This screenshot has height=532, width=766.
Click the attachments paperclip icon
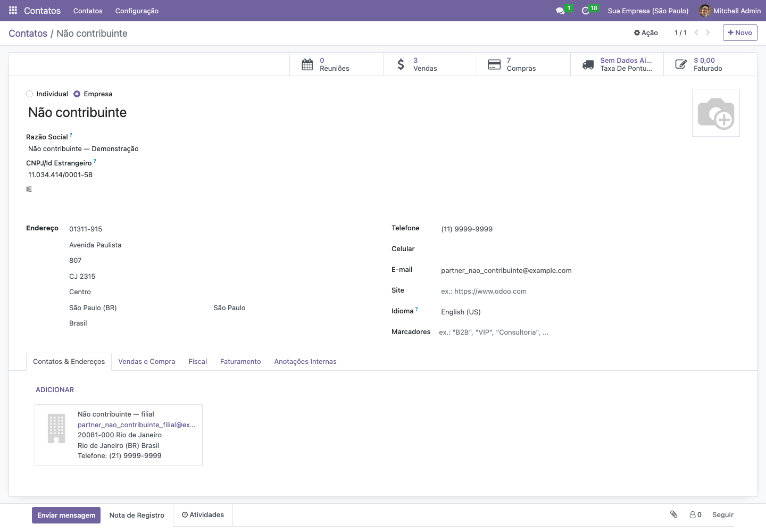point(673,514)
